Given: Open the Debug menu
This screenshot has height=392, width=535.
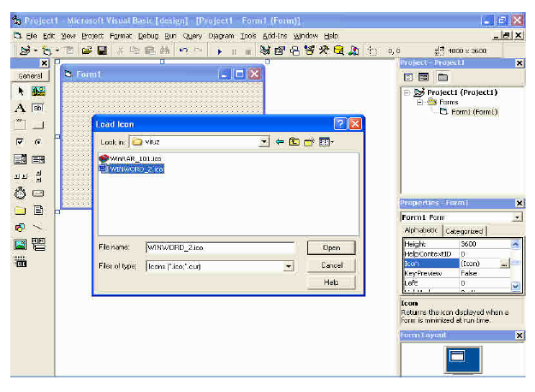Looking at the screenshot, I should click(148, 36).
